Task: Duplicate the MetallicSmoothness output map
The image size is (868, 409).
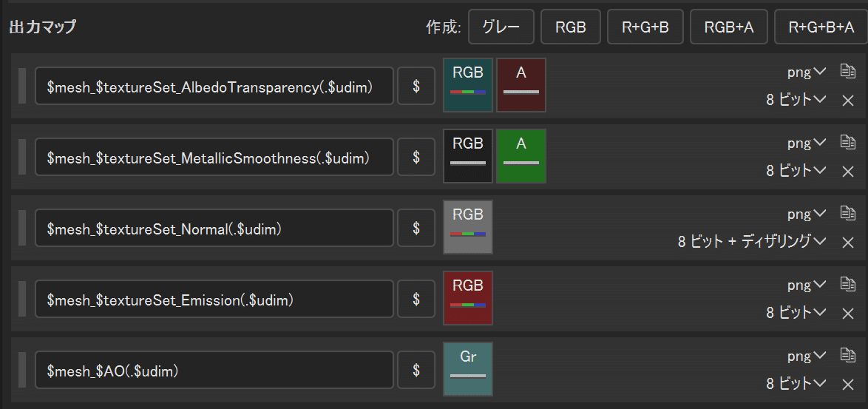Action: coord(847,142)
